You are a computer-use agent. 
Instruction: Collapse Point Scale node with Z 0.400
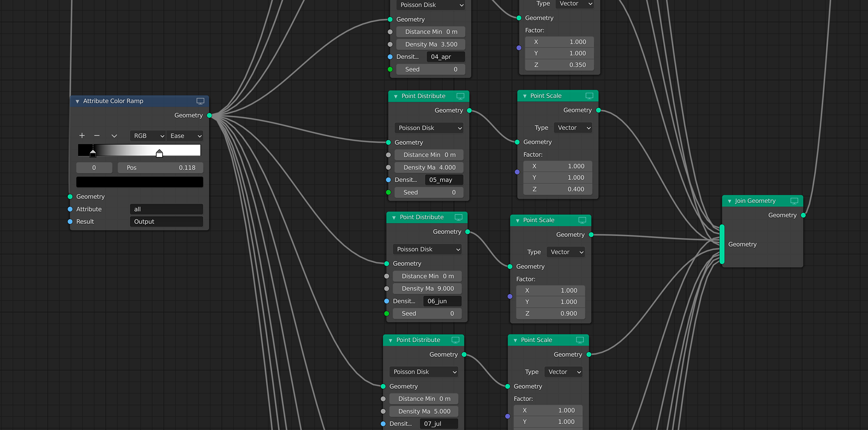point(524,96)
